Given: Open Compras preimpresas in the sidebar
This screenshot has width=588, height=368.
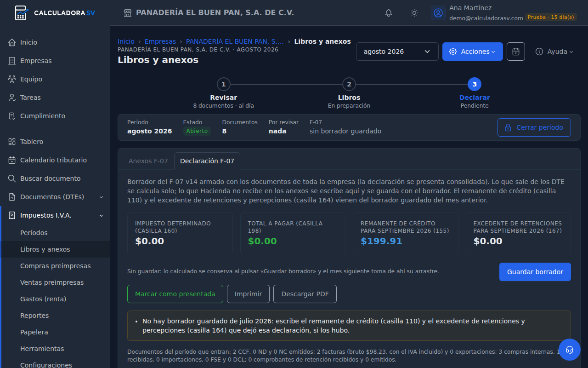Looking at the screenshot, I should pos(56,266).
